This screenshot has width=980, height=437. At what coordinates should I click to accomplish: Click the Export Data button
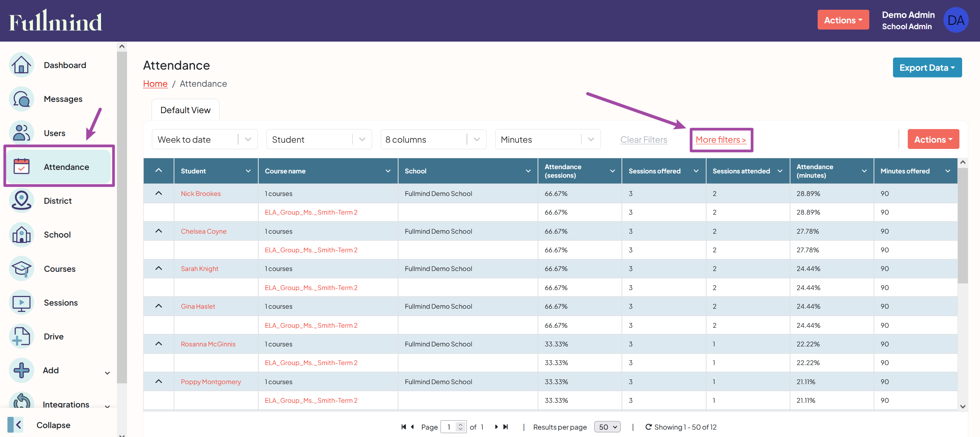(x=927, y=68)
